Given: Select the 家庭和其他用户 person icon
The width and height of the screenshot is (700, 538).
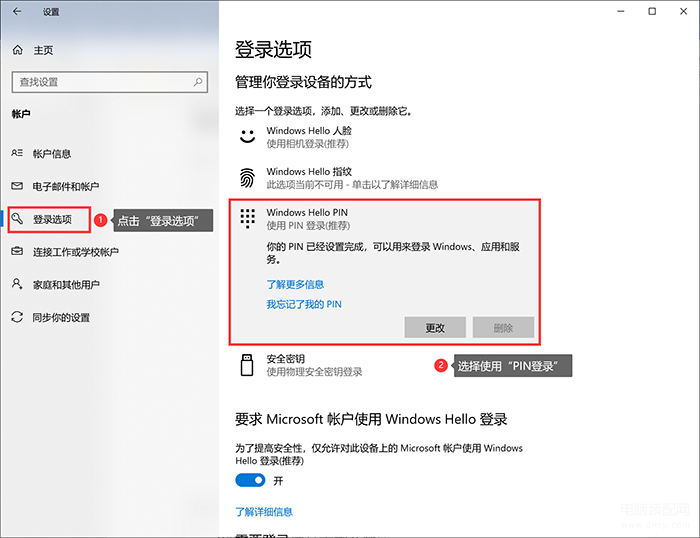Looking at the screenshot, I should pos(17,284).
